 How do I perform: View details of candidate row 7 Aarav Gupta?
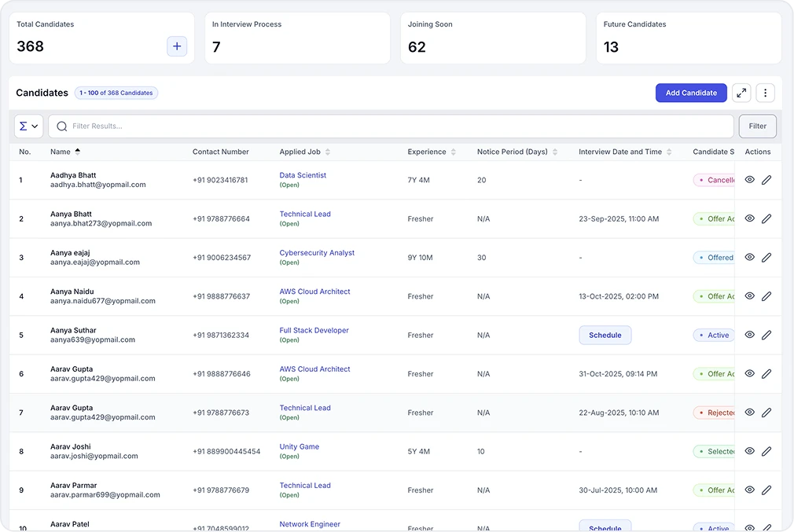coord(749,413)
